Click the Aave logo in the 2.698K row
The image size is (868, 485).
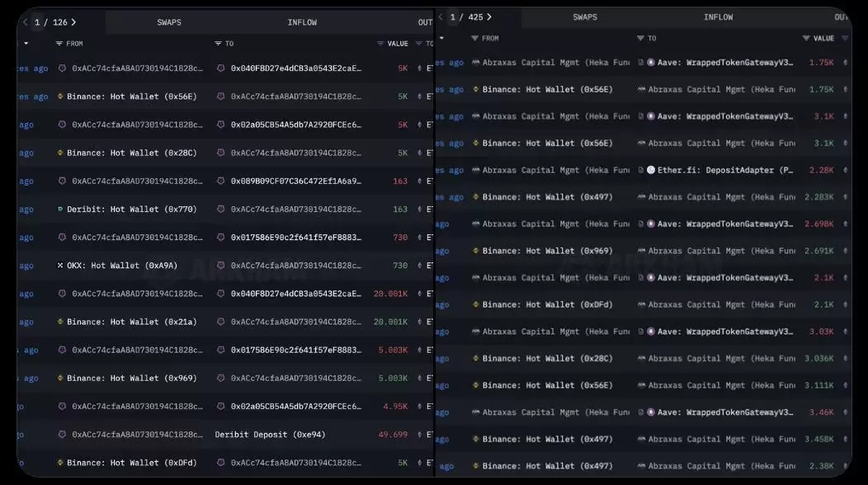point(651,224)
